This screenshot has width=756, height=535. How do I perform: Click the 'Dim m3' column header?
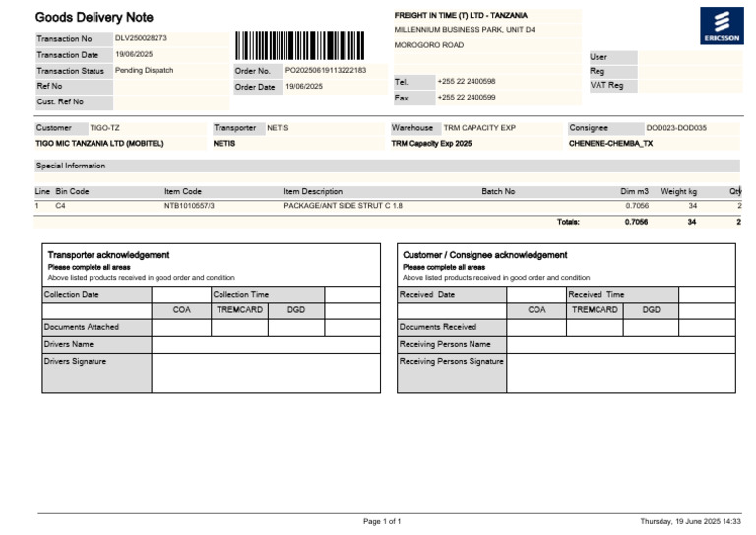(634, 191)
